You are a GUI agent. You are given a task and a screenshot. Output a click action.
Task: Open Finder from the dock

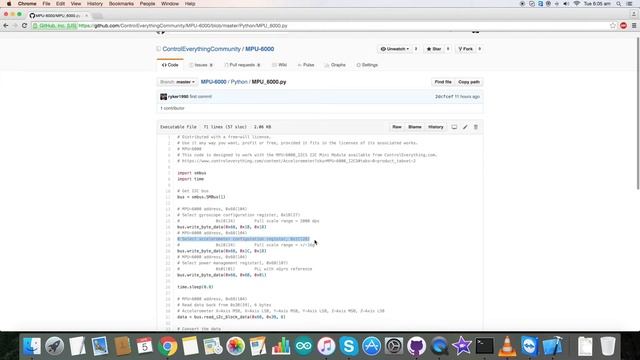point(32,346)
